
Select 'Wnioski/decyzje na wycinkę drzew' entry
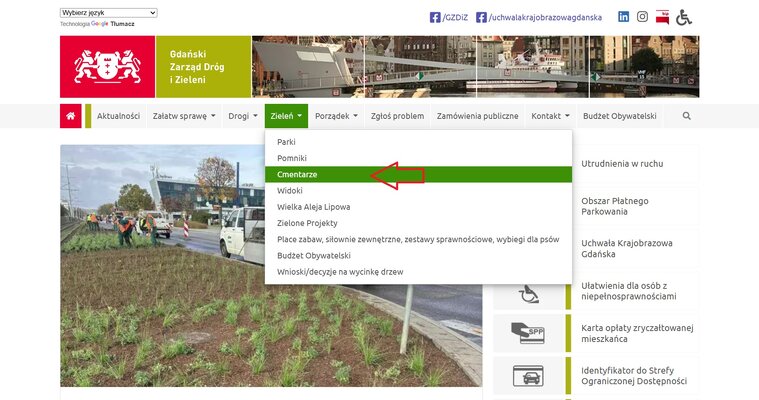click(340, 271)
